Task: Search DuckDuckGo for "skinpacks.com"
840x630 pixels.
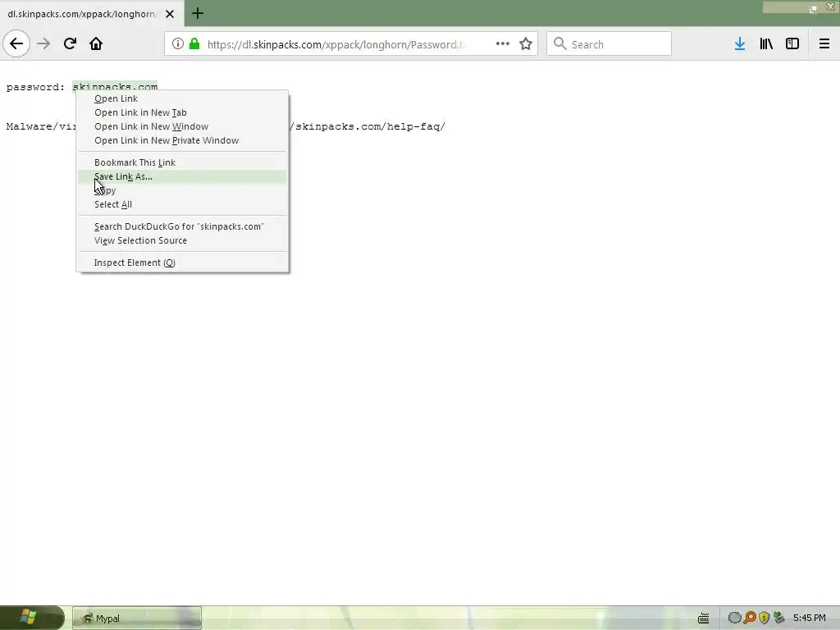Action: click(182, 226)
